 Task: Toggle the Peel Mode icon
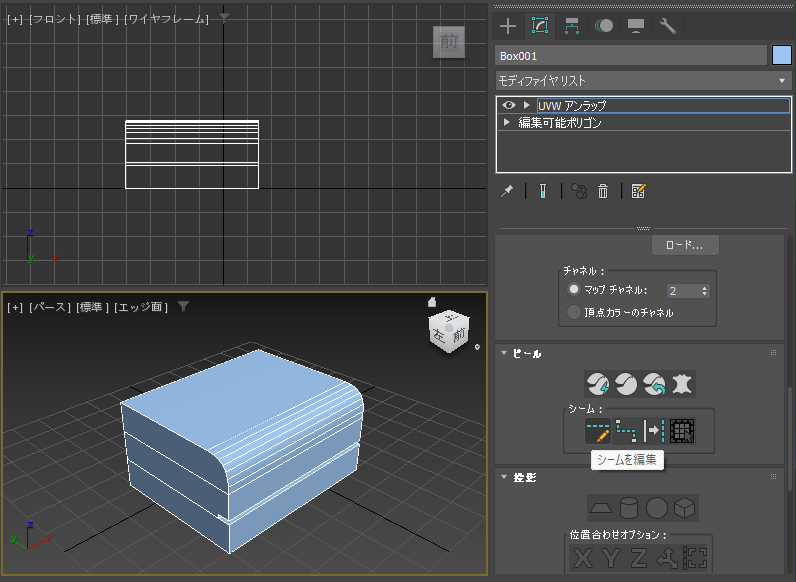point(626,384)
